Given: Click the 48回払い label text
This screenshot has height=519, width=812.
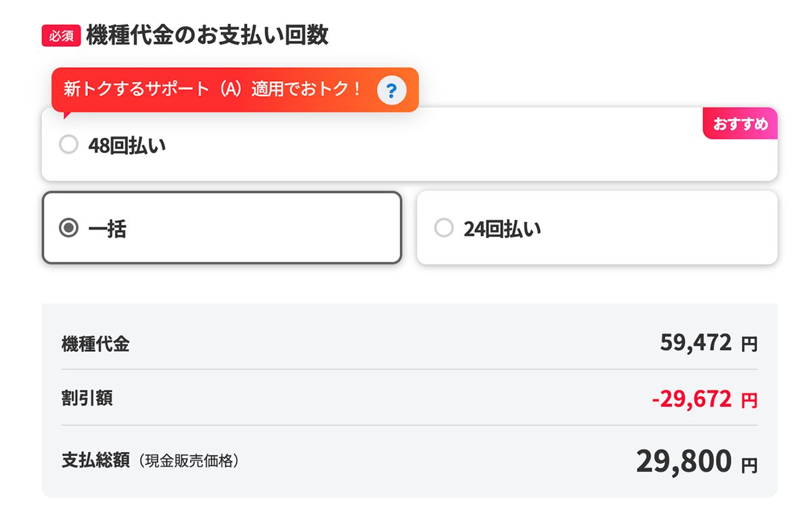Looking at the screenshot, I should click(x=127, y=145).
